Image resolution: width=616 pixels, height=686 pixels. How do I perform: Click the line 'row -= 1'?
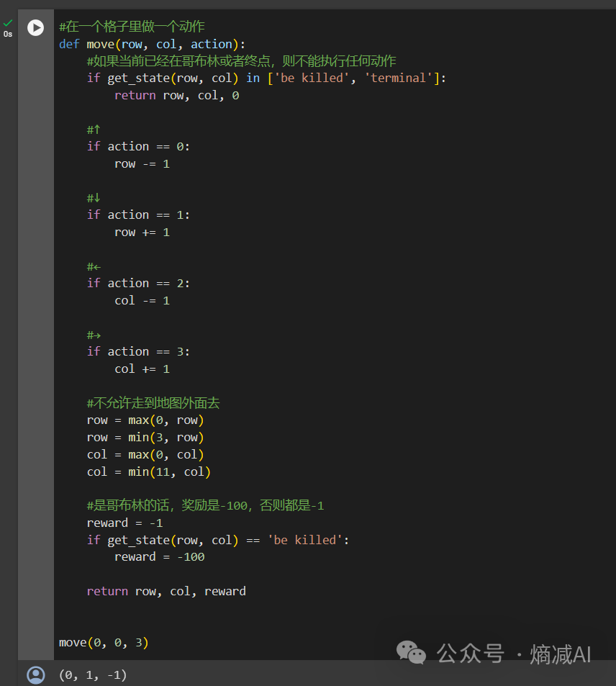[x=142, y=164]
